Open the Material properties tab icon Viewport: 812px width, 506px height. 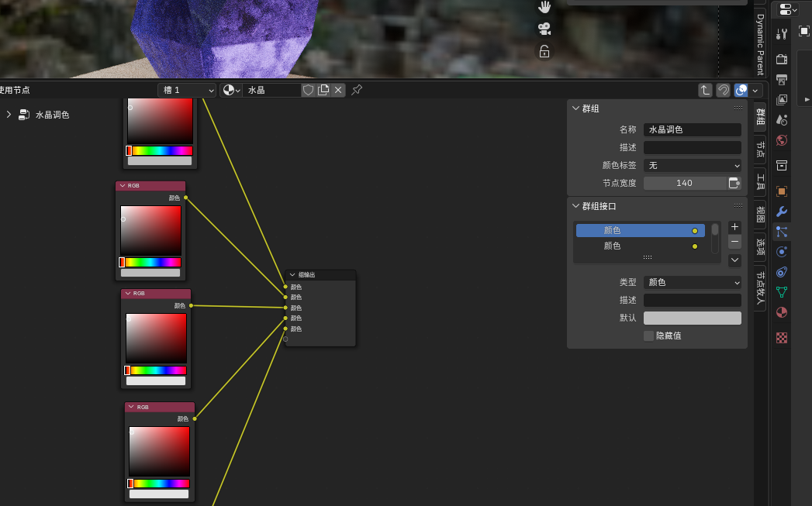pyautogui.click(x=782, y=312)
